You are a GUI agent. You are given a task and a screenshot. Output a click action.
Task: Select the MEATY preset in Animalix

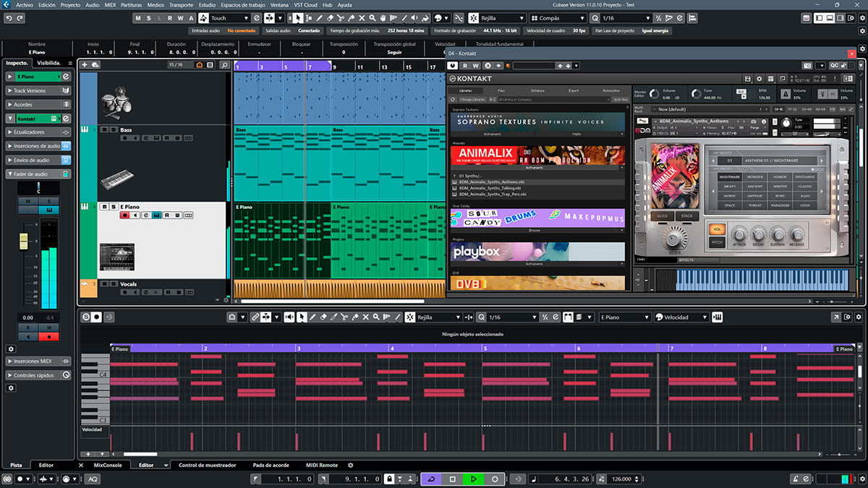click(x=730, y=187)
